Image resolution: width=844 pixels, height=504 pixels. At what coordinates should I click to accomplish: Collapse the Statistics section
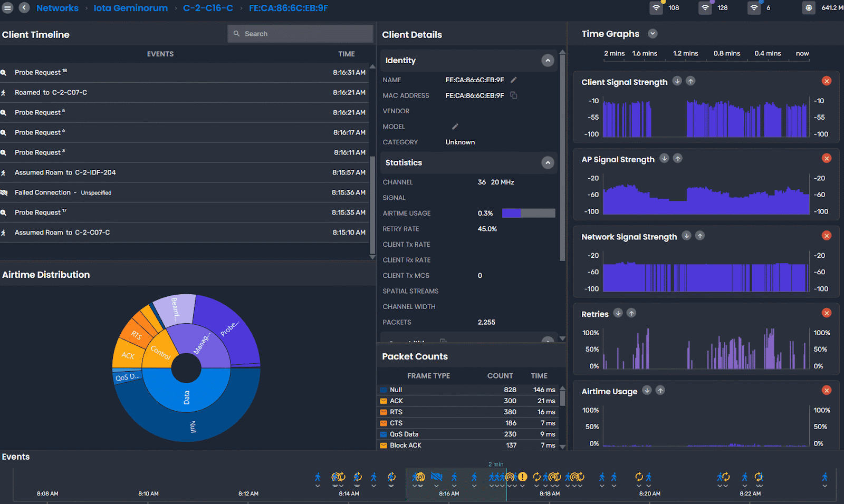[548, 163]
